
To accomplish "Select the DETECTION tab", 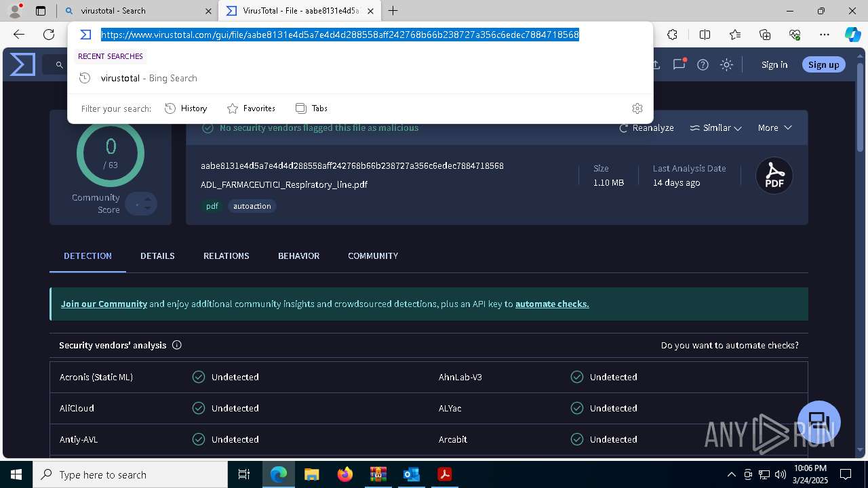I will [x=87, y=256].
